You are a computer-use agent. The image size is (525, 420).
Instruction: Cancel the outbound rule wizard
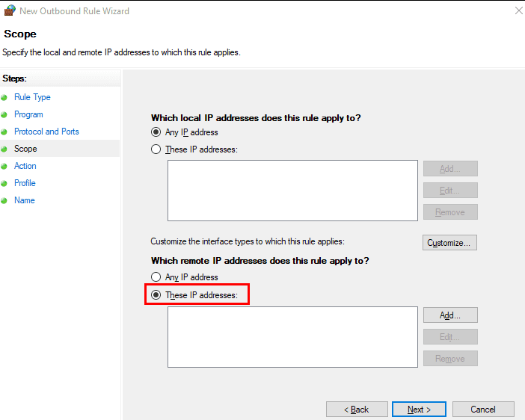(x=483, y=410)
